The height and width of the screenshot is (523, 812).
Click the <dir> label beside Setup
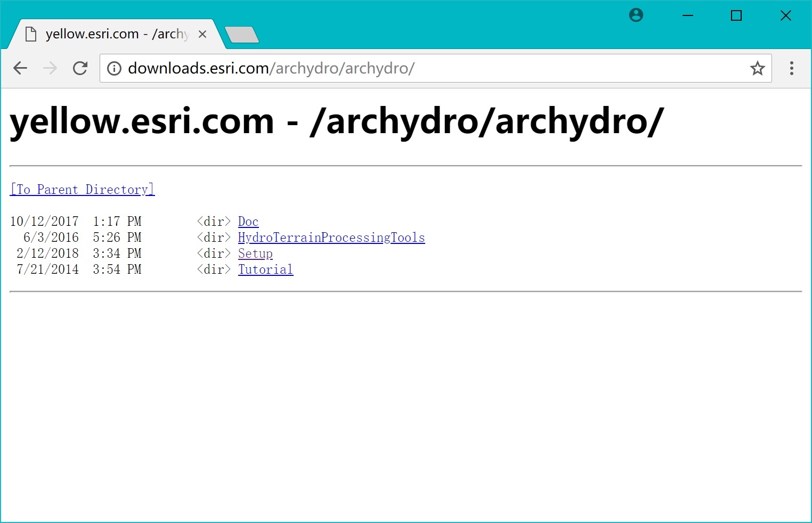tap(214, 254)
